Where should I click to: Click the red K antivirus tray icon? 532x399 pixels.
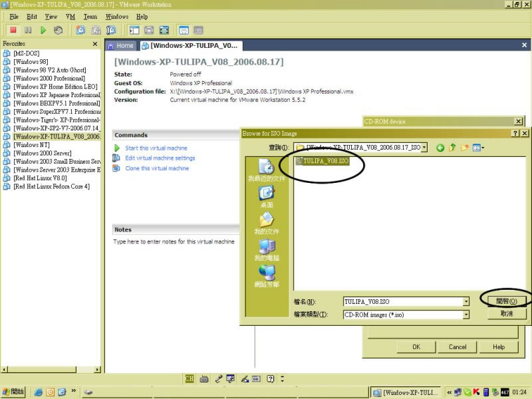[x=476, y=392]
